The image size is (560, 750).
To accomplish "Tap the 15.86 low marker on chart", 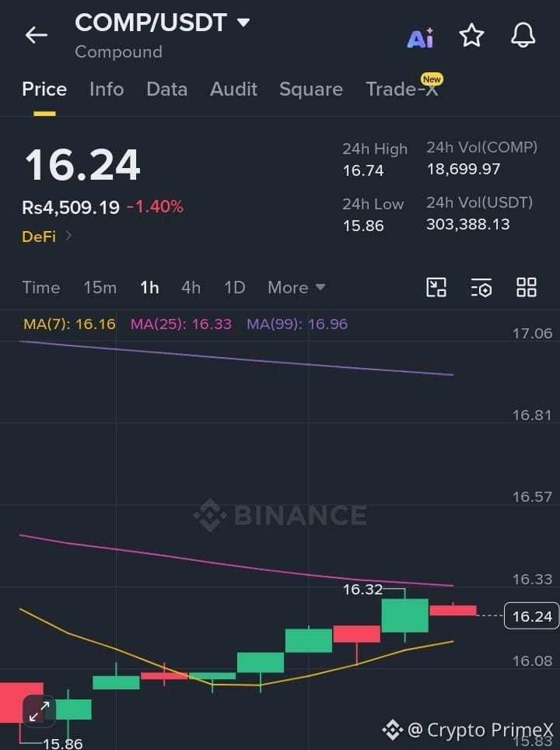I will pos(63,743).
